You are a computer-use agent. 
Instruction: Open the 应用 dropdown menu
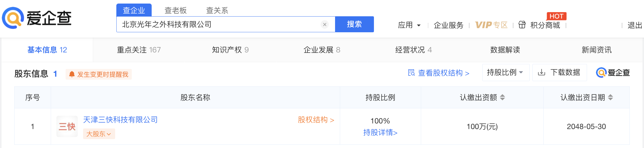(409, 25)
